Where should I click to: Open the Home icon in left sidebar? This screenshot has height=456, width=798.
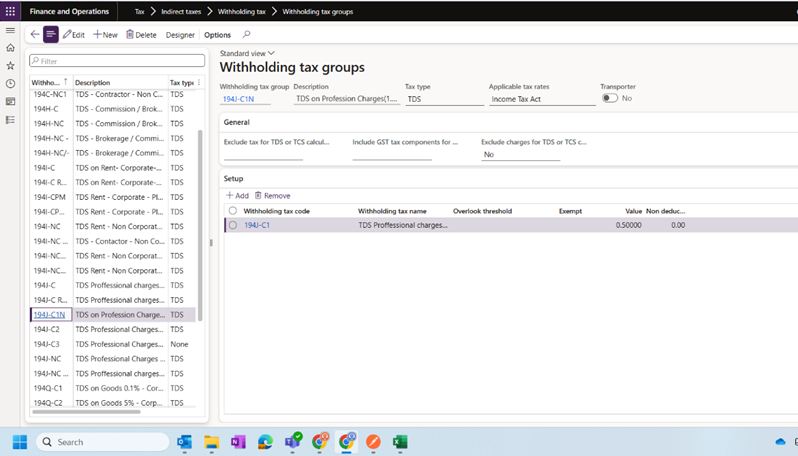11,47
